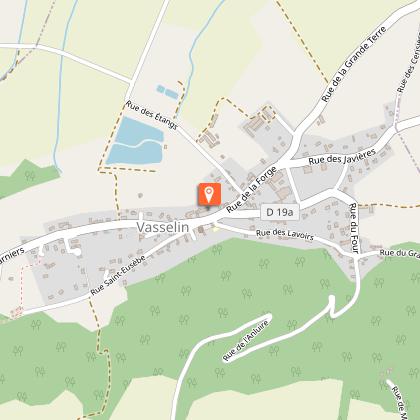Click the Rue du Four street label

coord(354,228)
